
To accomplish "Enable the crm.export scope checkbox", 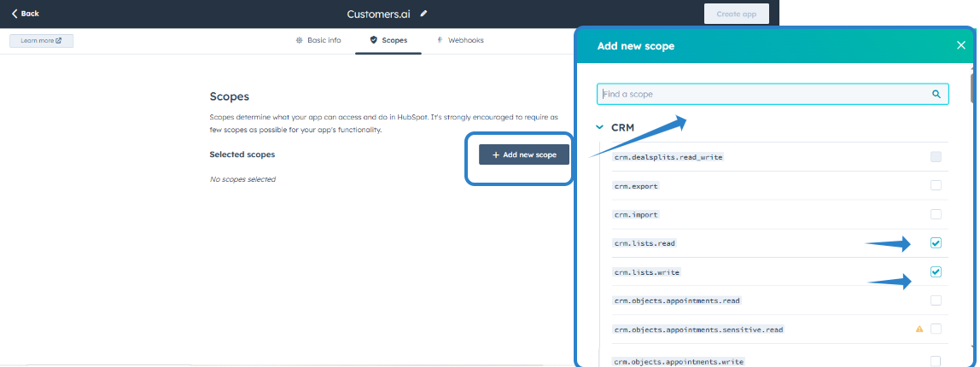I will [936, 186].
